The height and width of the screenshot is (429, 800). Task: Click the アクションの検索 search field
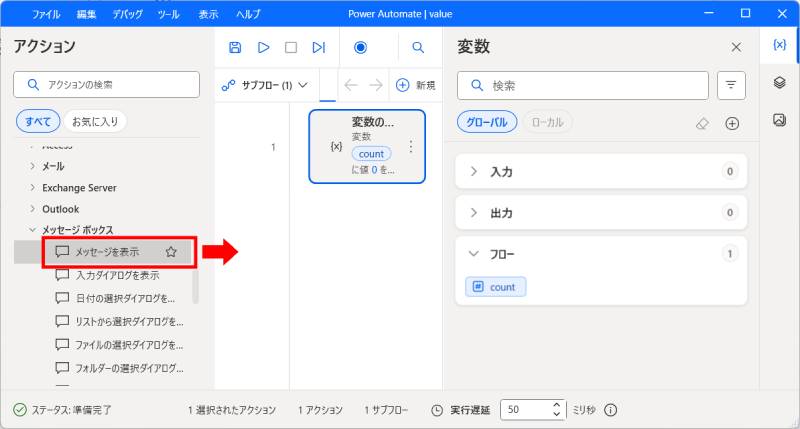[x=107, y=85]
